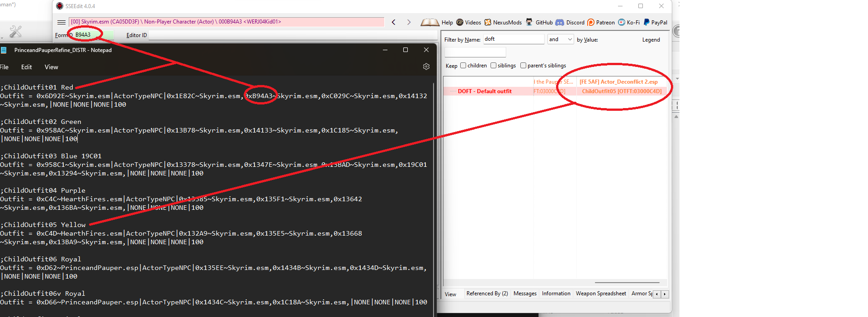This screenshot has height=317, width=868.
Task: Click the ';ChildOutfit05 Yellow' comment line
Action: coord(43,225)
